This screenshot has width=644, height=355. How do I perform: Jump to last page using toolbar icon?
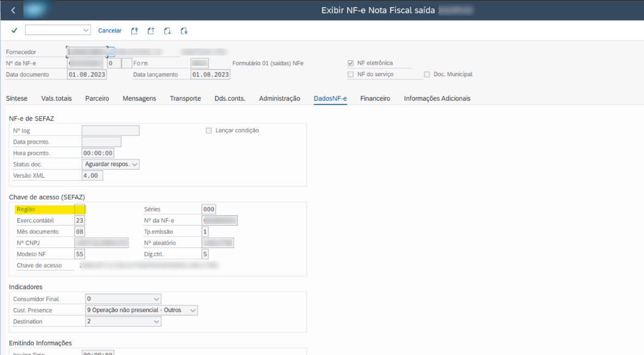184,31
